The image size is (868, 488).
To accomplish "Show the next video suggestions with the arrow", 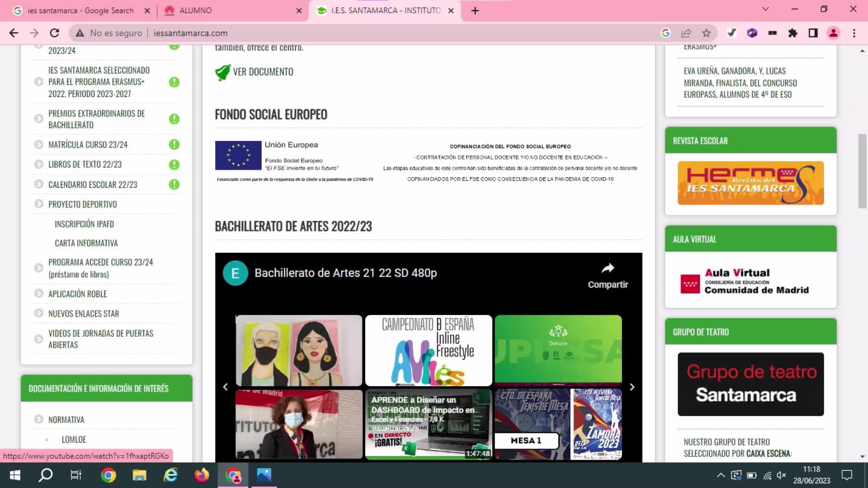I will [x=632, y=387].
